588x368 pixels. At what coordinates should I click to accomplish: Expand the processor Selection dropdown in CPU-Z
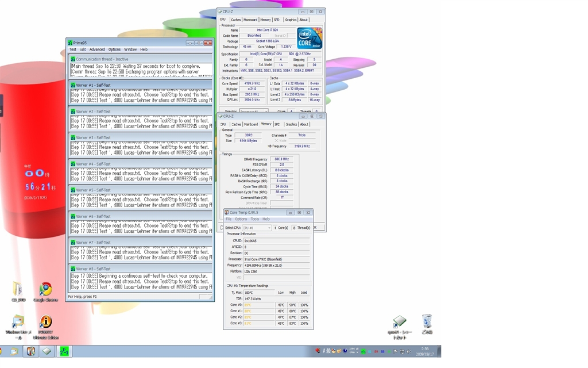point(254,111)
